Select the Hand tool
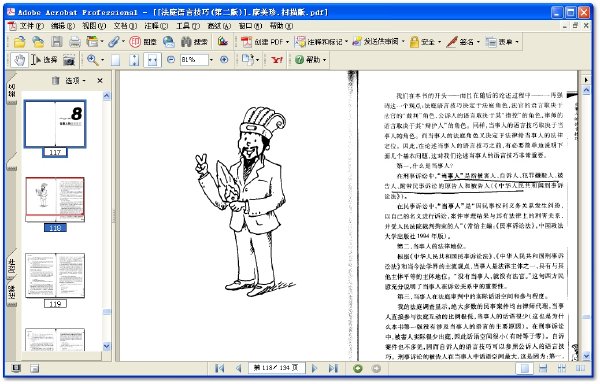Image resolution: width=600 pixels, height=384 pixels. click(x=19, y=60)
